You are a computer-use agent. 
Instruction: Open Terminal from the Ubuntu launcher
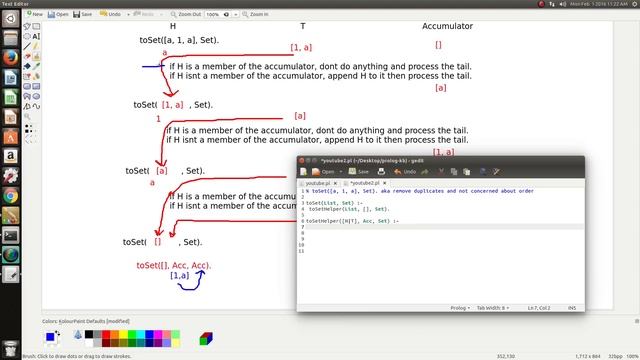[x=11, y=236]
